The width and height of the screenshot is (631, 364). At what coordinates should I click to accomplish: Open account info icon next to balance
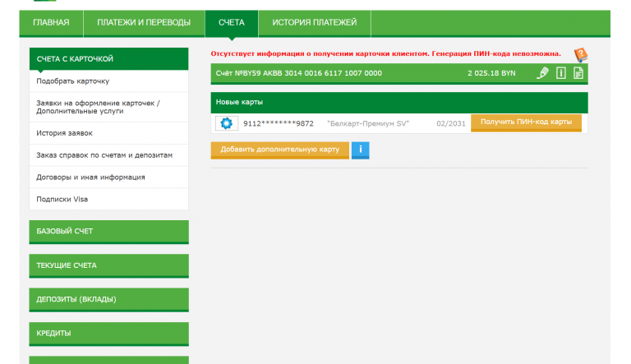[561, 73]
